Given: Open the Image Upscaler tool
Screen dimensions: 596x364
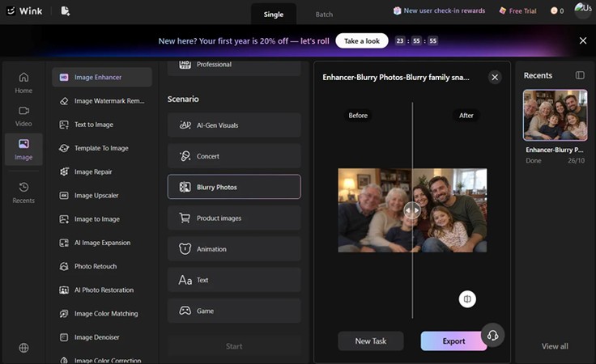Looking at the screenshot, I should tap(102, 196).
